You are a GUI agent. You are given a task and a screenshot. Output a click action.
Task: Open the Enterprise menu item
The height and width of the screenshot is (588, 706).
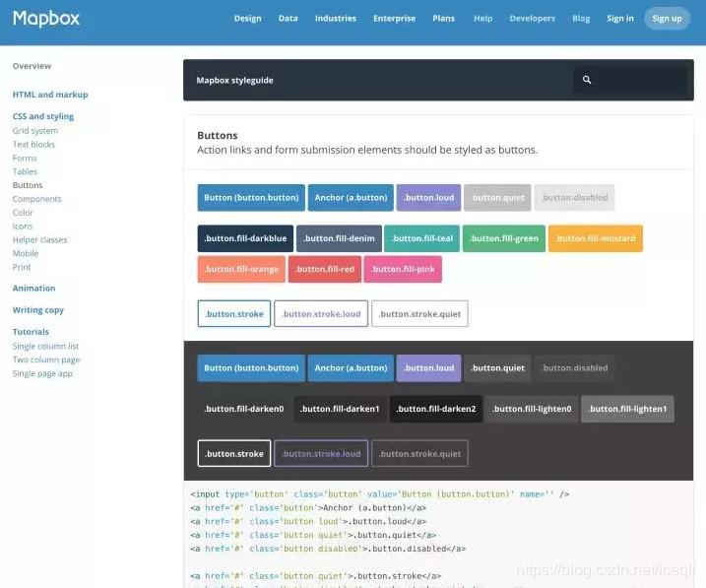coord(395,19)
